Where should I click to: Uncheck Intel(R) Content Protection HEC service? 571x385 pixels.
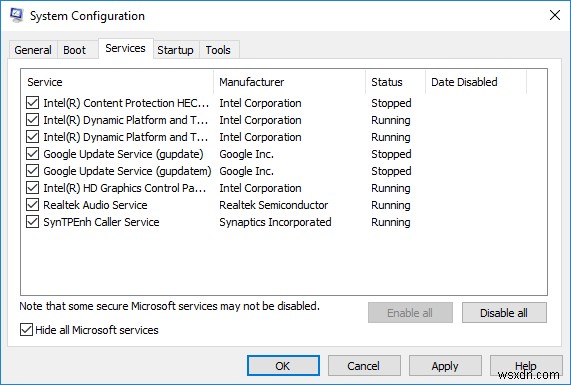(32, 103)
